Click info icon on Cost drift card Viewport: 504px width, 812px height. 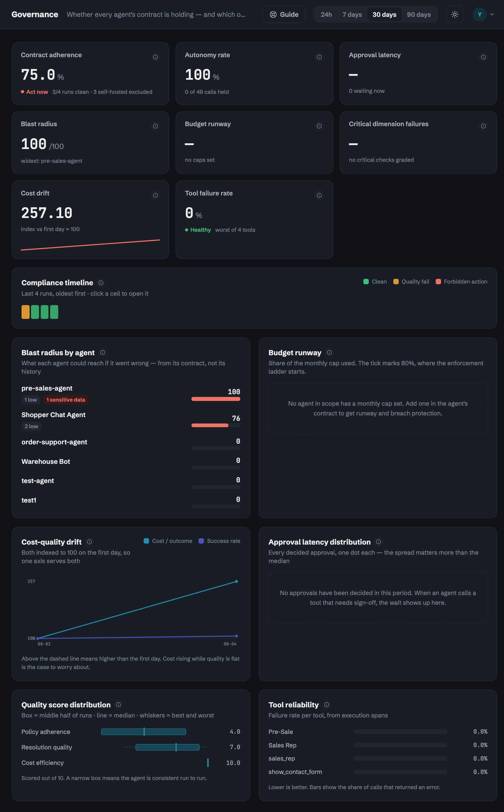155,195
